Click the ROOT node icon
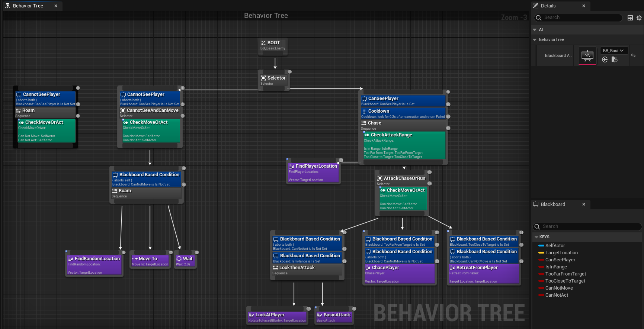The height and width of the screenshot is (329, 644). tap(263, 43)
